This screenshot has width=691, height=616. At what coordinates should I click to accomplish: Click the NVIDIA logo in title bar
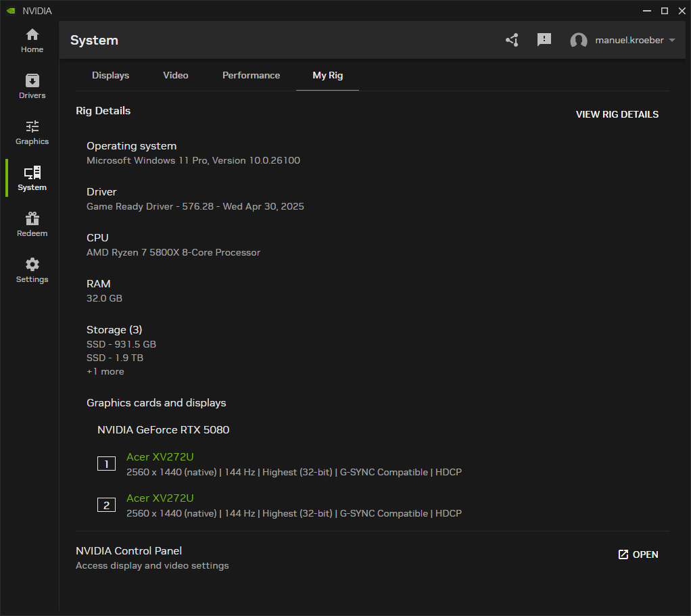point(11,11)
